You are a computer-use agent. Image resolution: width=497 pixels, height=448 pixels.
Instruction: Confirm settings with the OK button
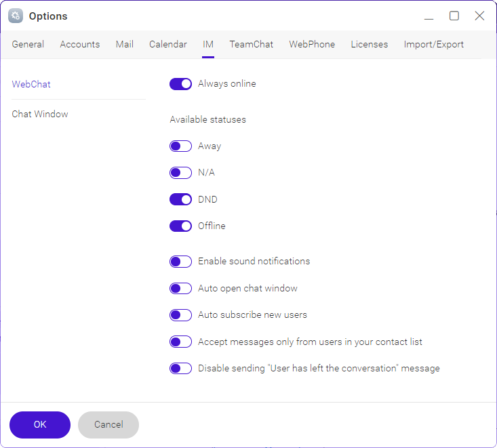tap(40, 424)
